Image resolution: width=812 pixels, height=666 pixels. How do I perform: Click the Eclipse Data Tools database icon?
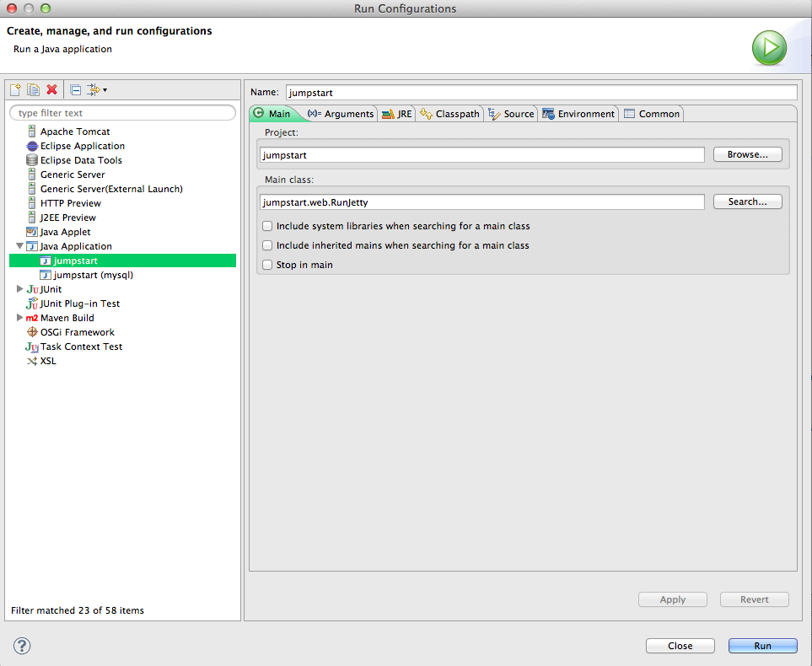(x=32, y=160)
